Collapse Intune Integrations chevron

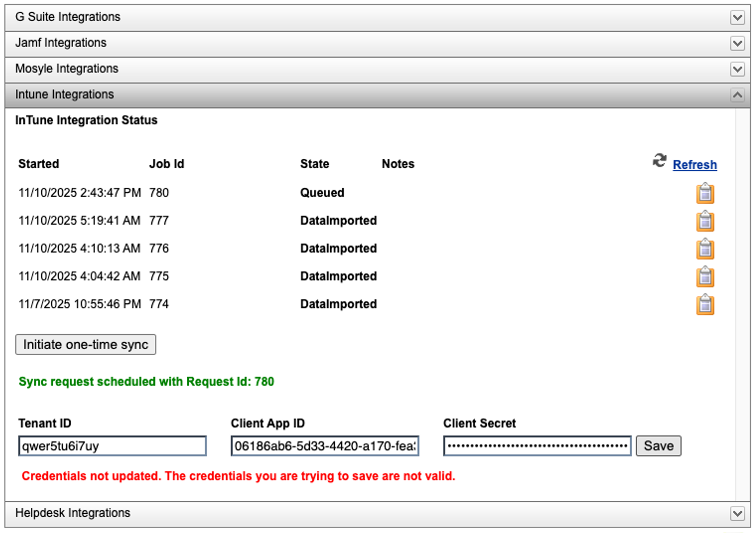[737, 95]
